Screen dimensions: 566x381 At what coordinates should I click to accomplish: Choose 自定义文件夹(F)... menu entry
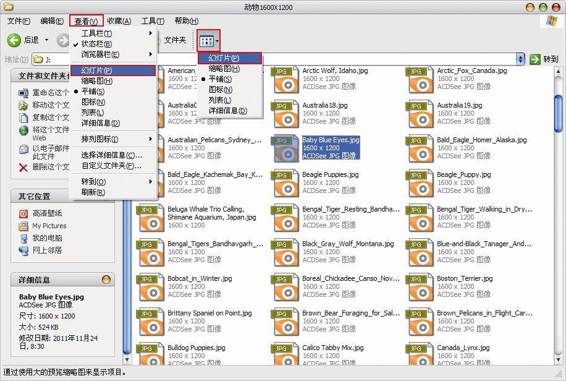pyautogui.click(x=113, y=166)
